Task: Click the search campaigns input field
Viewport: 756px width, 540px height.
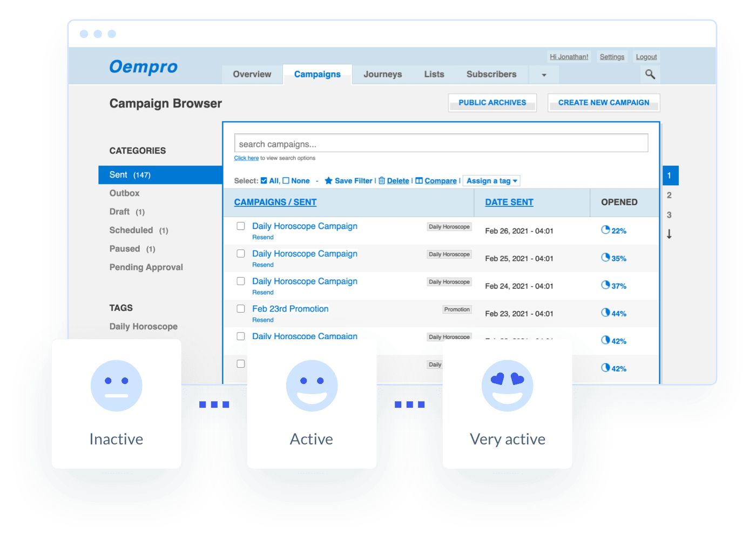Action: [x=441, y=143]
